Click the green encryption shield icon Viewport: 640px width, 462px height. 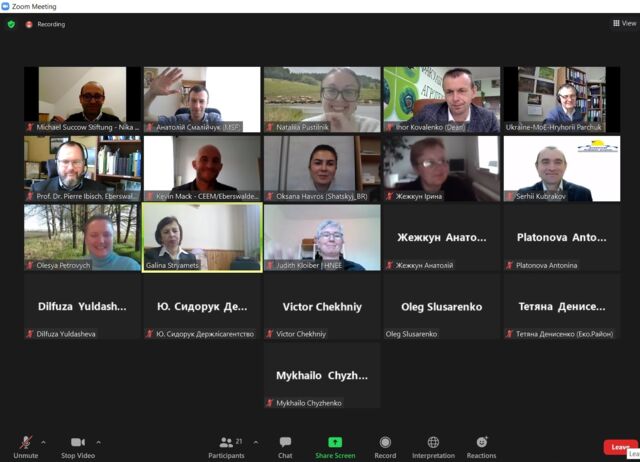point(11,24)
